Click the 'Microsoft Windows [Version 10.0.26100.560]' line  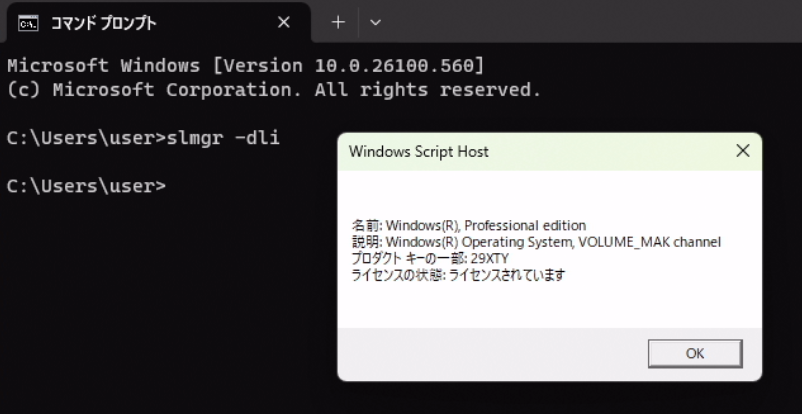coord(245,66)
